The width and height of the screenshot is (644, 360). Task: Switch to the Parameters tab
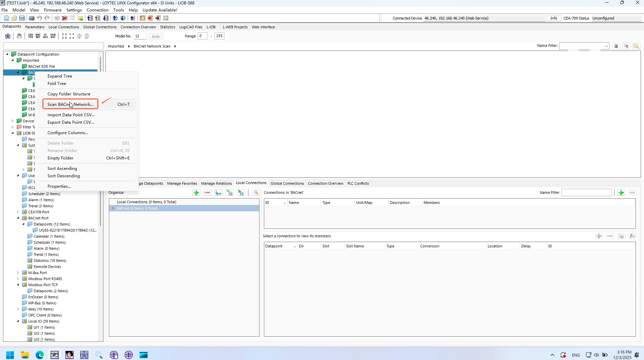pos(35,27)
